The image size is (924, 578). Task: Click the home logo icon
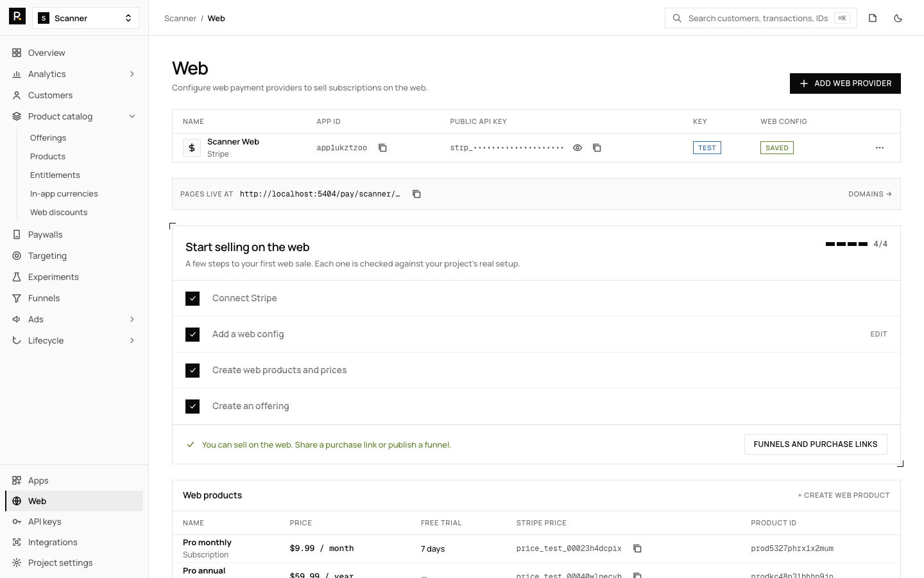pos(17,16)
